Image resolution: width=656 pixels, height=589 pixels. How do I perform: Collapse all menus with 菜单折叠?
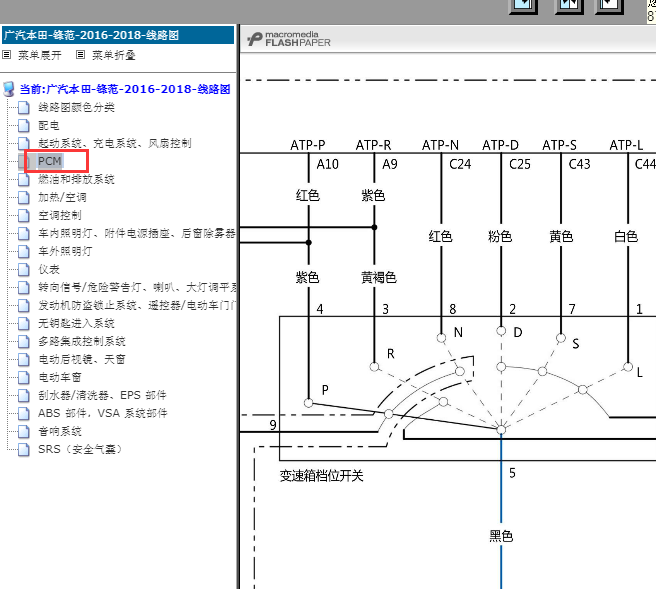click(114, 55)
